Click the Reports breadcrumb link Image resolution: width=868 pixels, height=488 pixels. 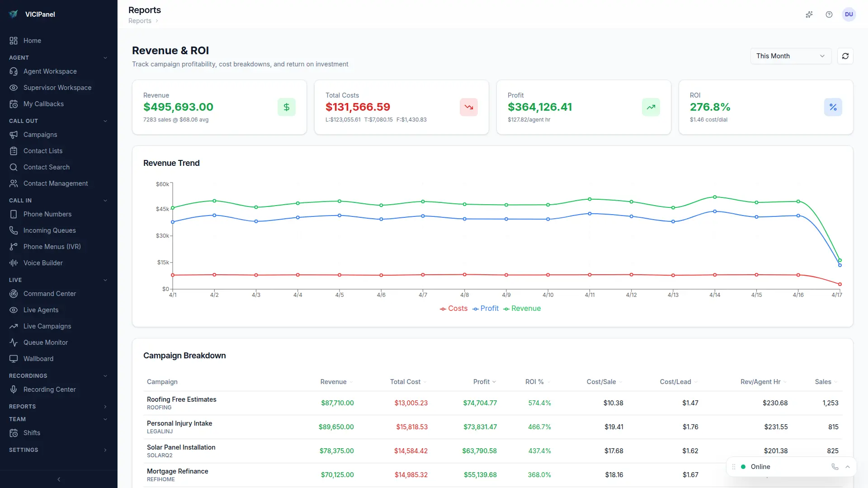click(140, 21)
